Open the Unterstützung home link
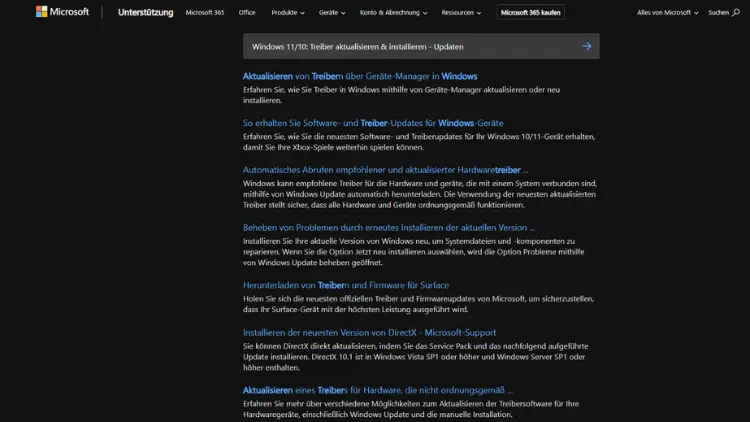The image size is (750, 422). point(145,12)
